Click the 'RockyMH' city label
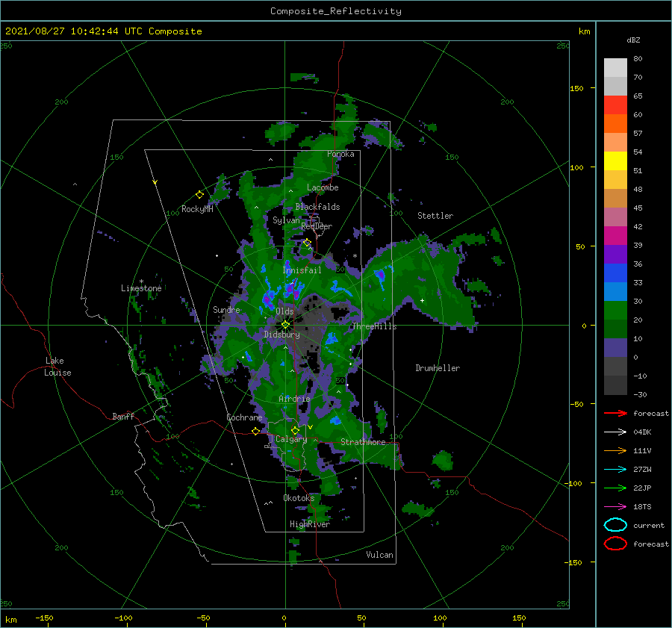The image size is (672, 628). [x=197, y=209]
